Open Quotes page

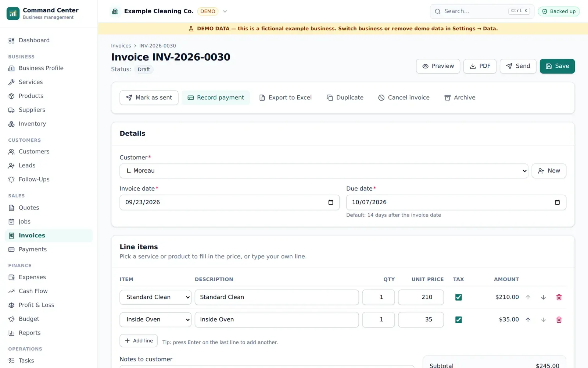tap(49, 208)
